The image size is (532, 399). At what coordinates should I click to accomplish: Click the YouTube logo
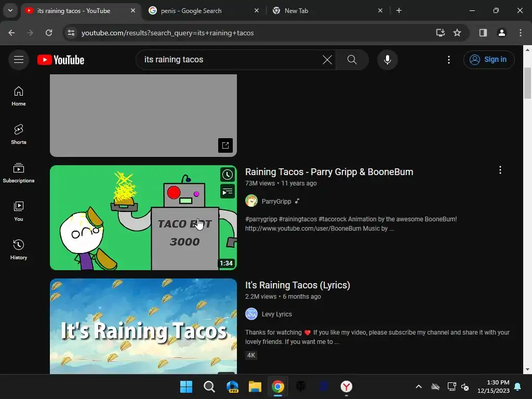61,60
